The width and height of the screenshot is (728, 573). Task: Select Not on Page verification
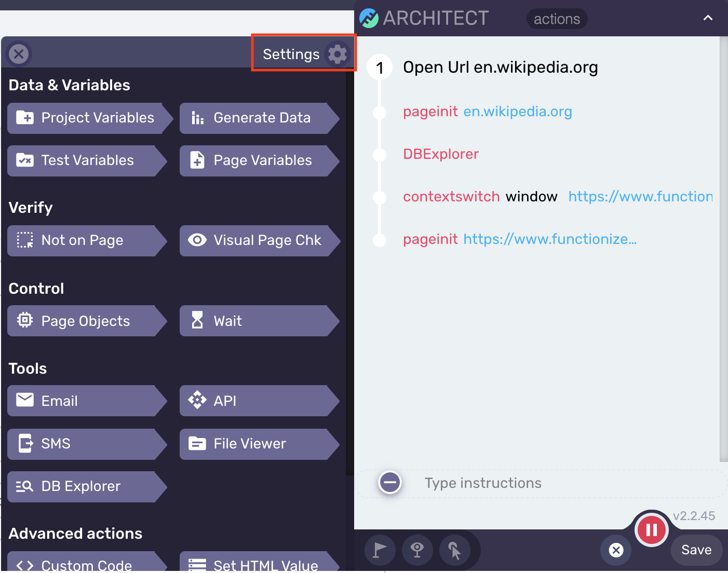tap(87, 240)
